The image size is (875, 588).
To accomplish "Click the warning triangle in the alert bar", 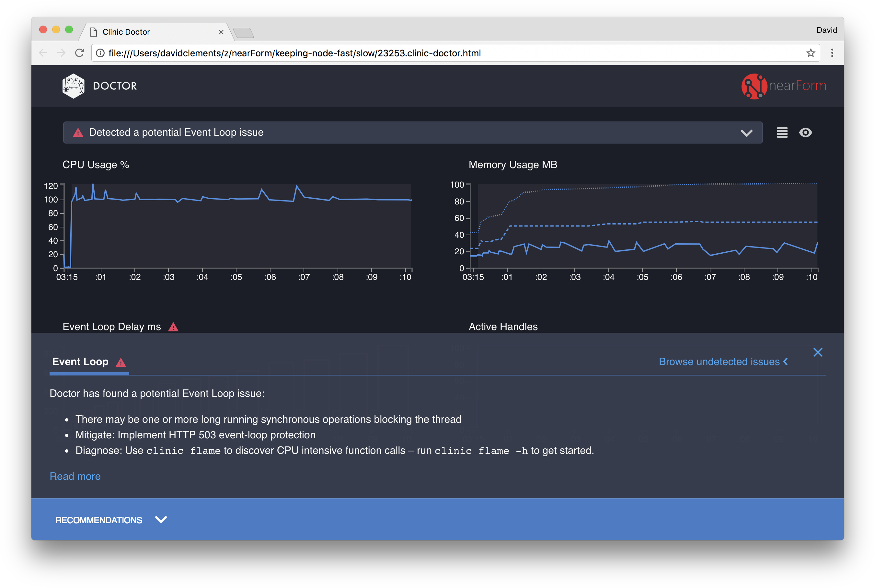I will pos(78,133).
